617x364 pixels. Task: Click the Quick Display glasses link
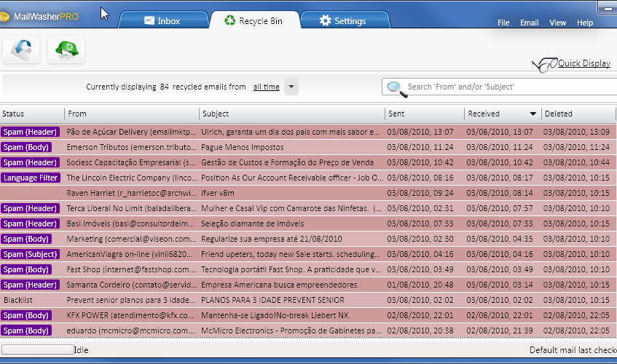[571, 63]
